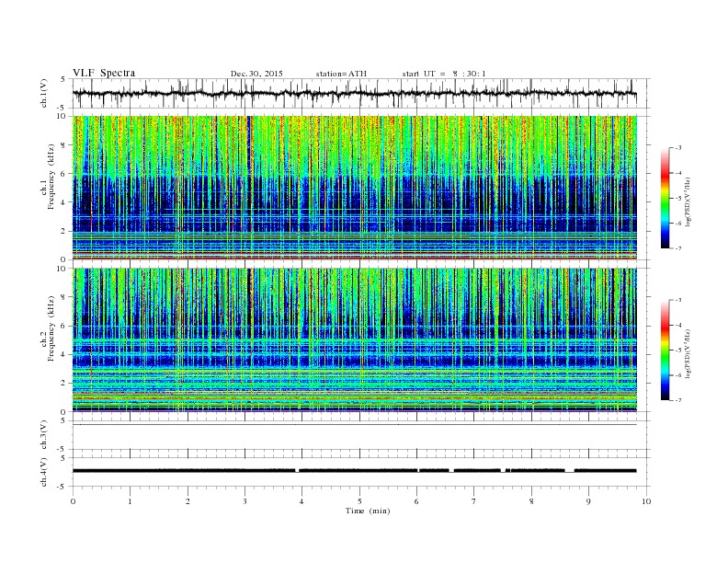Click the ch.1 color scale bar

(x=665, y=199)
